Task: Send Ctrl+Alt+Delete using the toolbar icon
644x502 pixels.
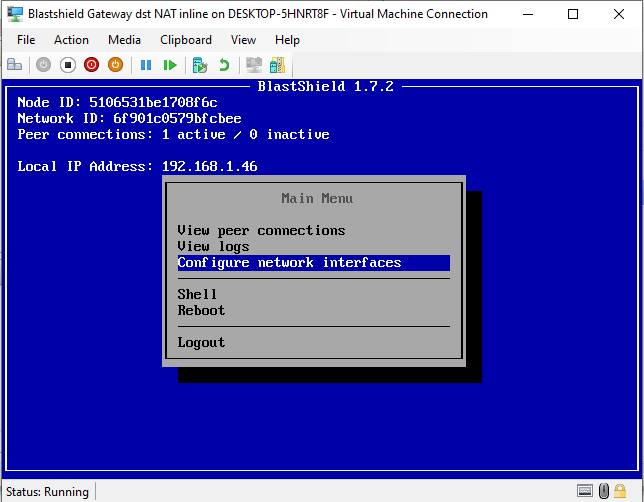Action: [15, 65]
